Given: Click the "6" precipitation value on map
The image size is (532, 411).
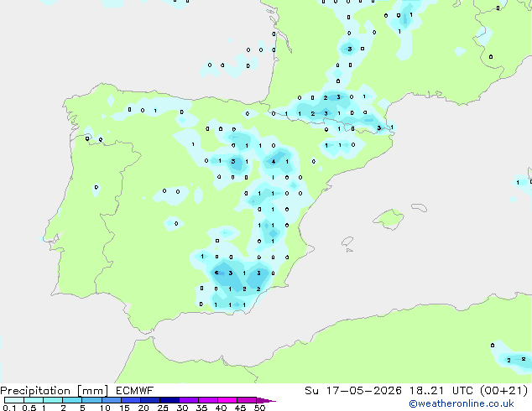Looking at the screenshot, I should click(216, 273).
